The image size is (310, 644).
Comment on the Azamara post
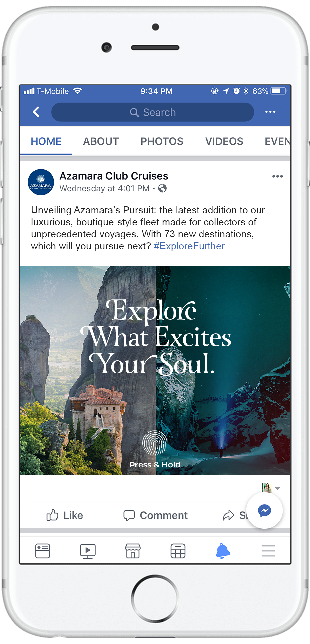click(155, 515)
